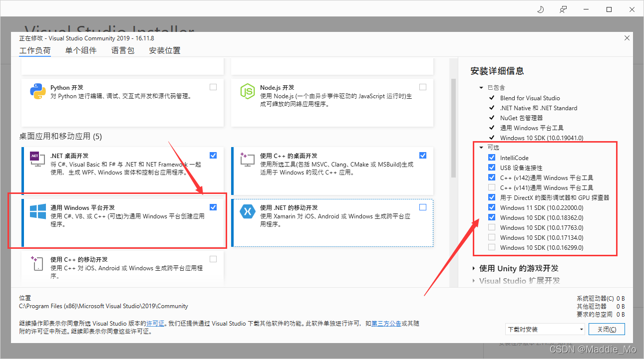The width and height of the screenshot is (644, 359).
Task: Select the Blend for Visual Studio item
Action: 530,98
